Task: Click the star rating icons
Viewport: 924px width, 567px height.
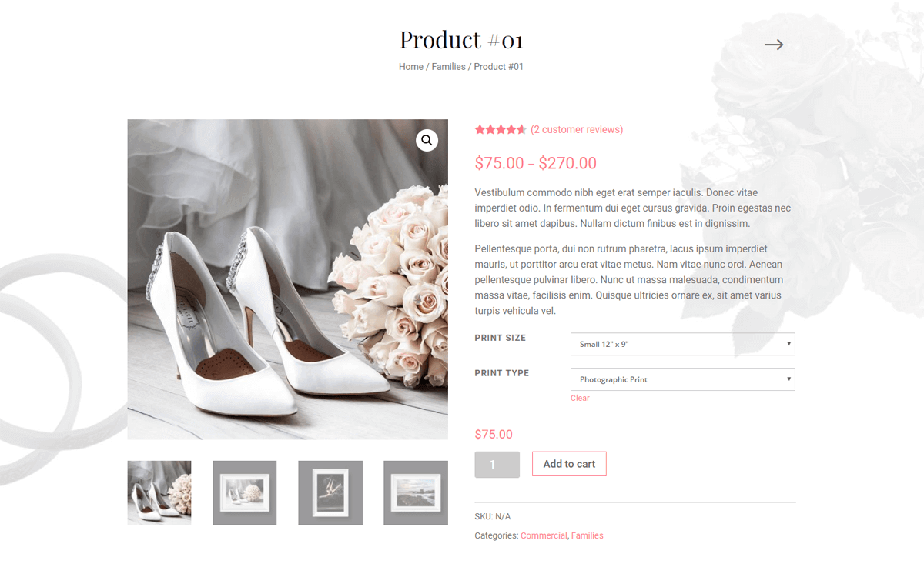Action: (500, 129)
